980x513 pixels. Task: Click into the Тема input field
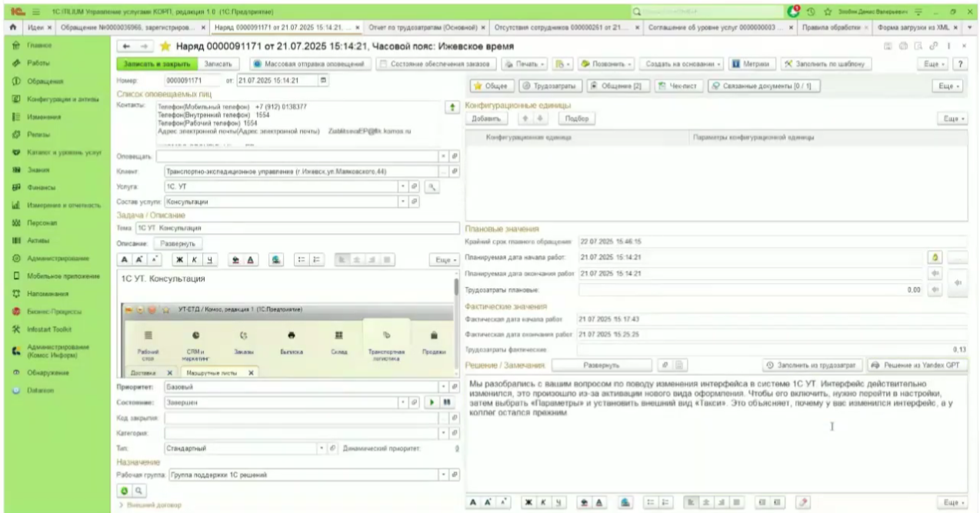coord(297,228)
